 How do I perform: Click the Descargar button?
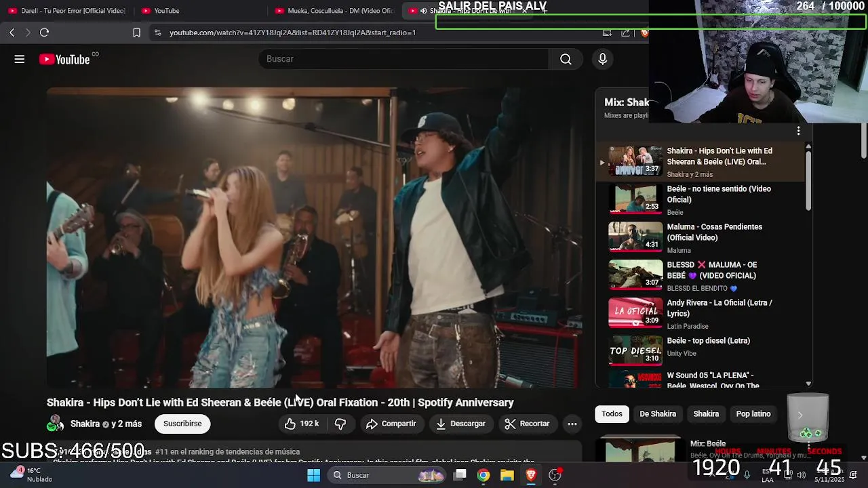click(460, 424)
